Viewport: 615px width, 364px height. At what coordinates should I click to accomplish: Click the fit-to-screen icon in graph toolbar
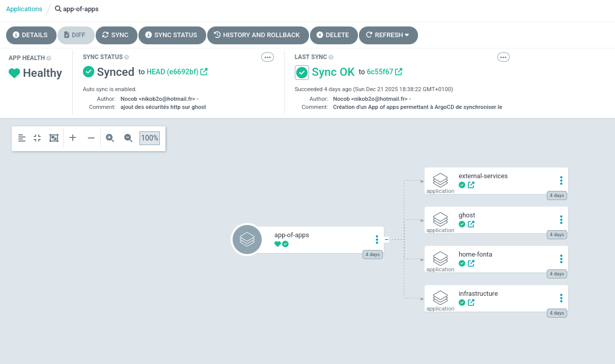point(53,138)
